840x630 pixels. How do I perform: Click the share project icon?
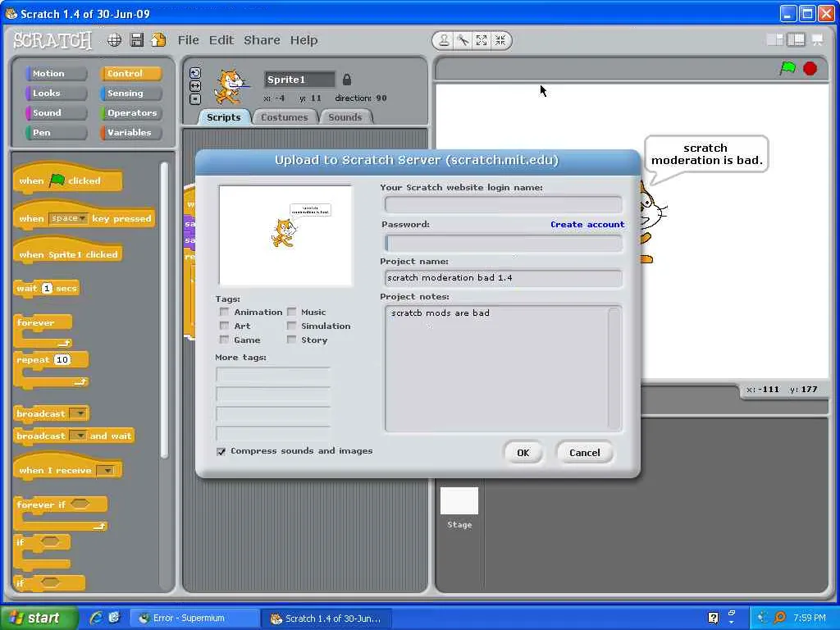coord(158,39)
